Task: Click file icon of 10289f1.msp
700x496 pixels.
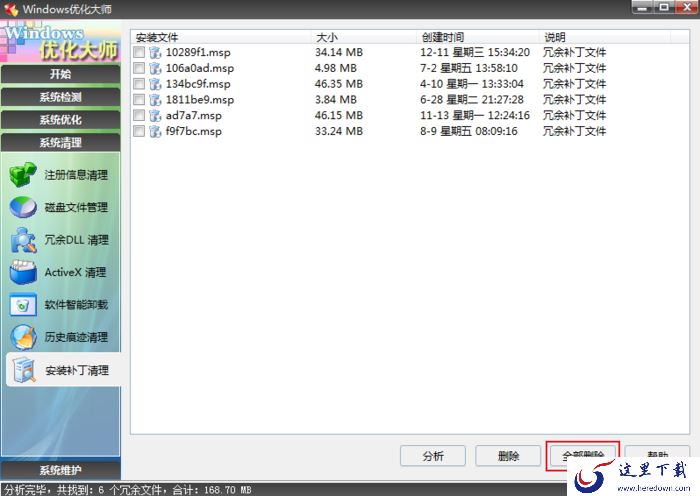Action: [155, 52]
